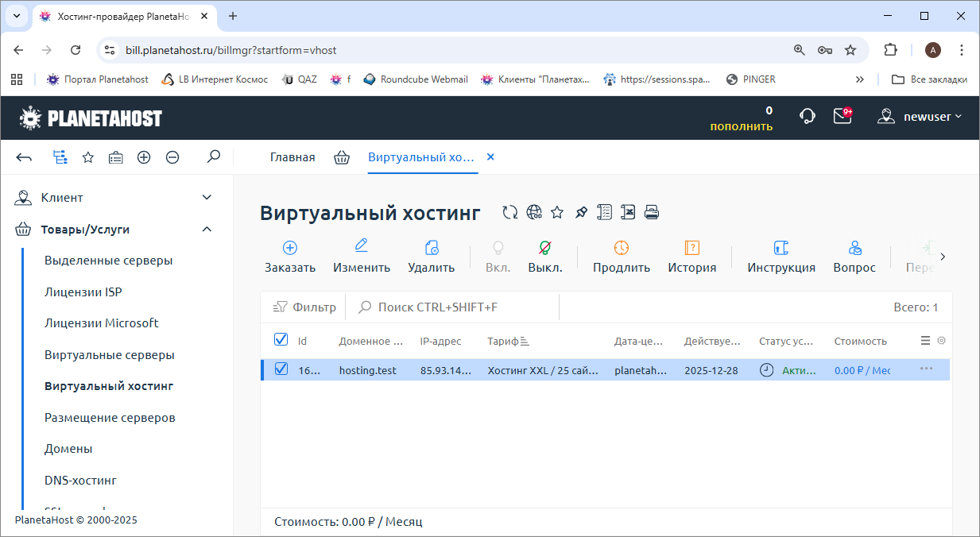Click the Выкл. turn-off icon
Screen dimensions: 980x537
tap(545, 248)
